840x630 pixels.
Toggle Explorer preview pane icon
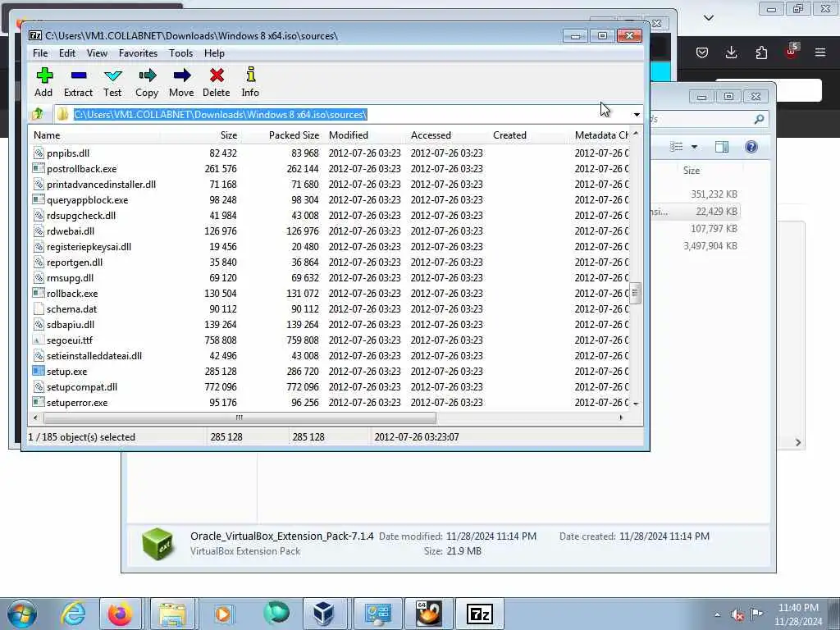point(722,147)
